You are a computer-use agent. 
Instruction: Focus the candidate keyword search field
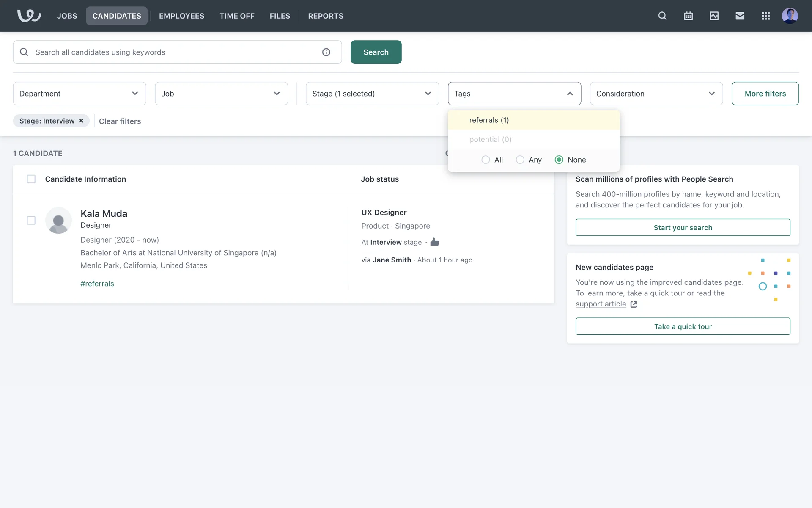(173, 52)
